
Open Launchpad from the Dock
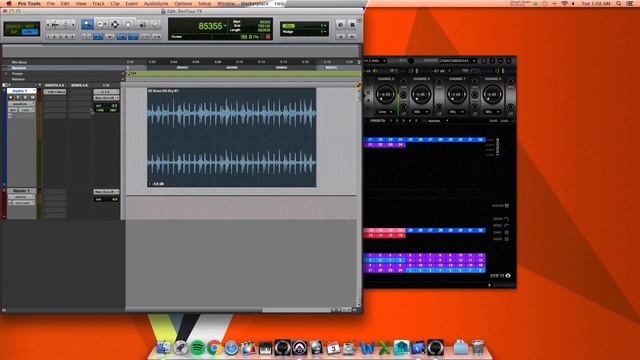(180, 348)
